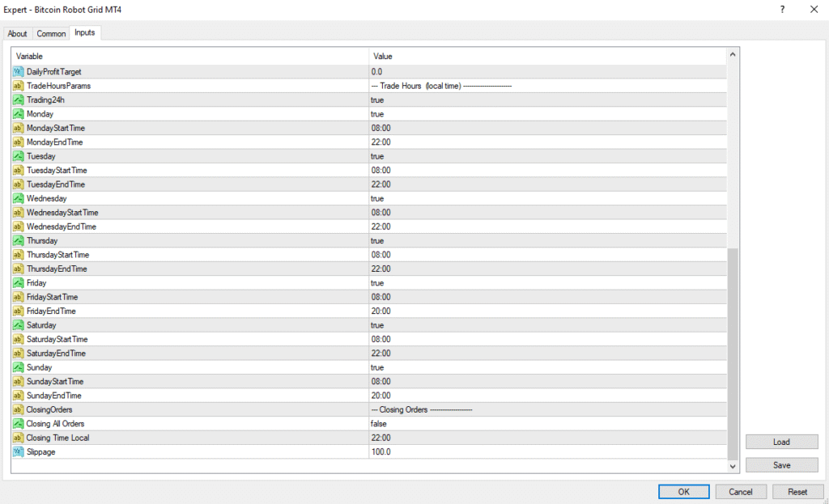Select the Closing Time Local value field
This screenshot has width=829, height=504.
(x=546, y=438)
